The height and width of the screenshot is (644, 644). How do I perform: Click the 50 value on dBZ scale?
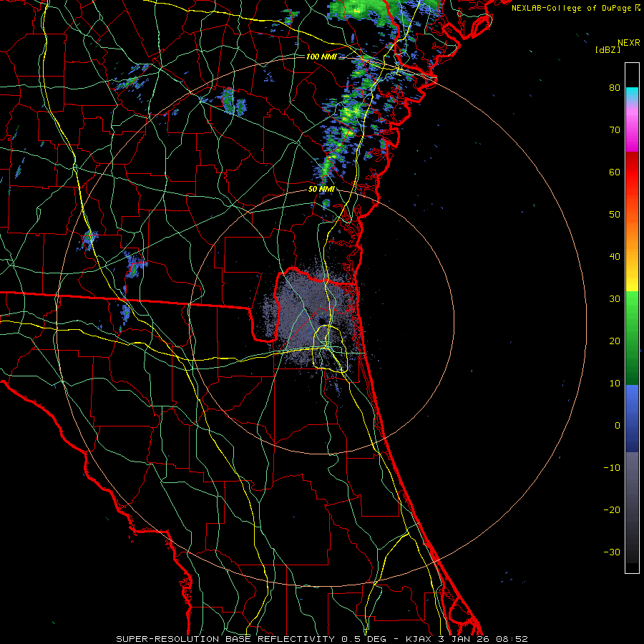(615, 215)
